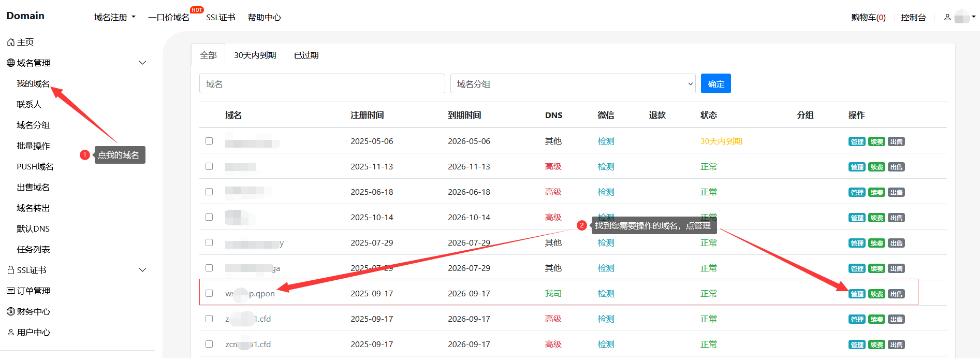Switch to the 30天内到期 tab
980x358 pixels.
tap(255, 55)
